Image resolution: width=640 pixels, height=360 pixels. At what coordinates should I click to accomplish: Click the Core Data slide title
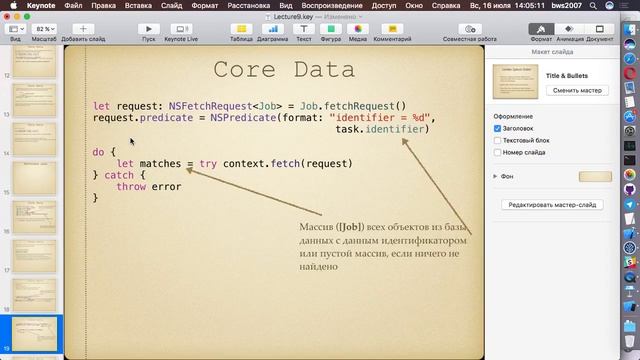click(284, 69)
